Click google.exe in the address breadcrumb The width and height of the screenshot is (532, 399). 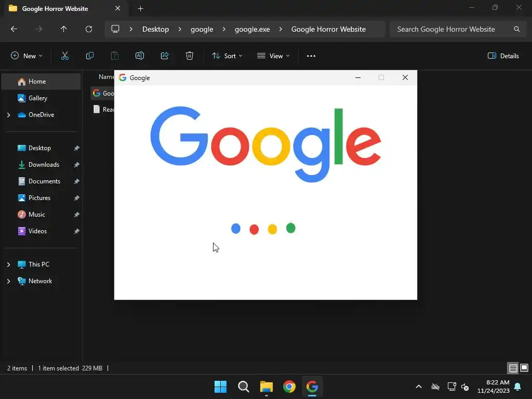pos(252,29)
